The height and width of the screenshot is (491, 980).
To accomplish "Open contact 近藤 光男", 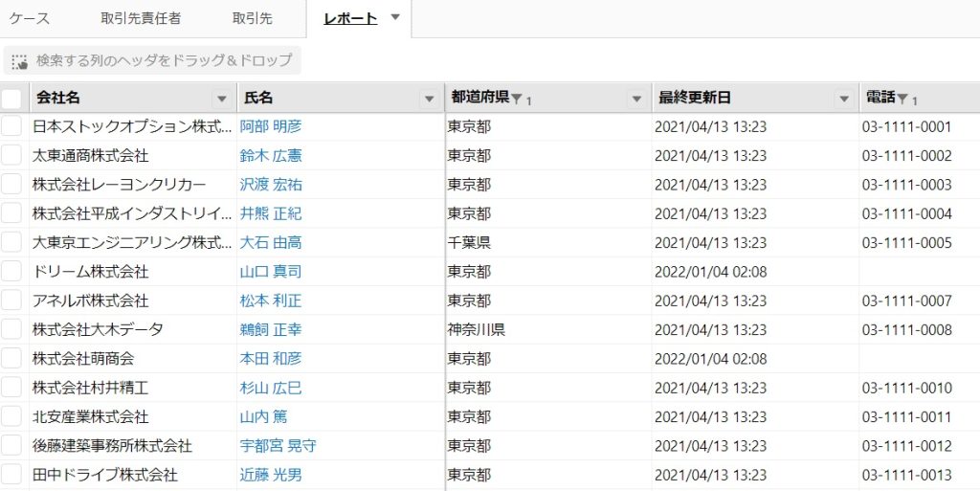I will 271,475.
